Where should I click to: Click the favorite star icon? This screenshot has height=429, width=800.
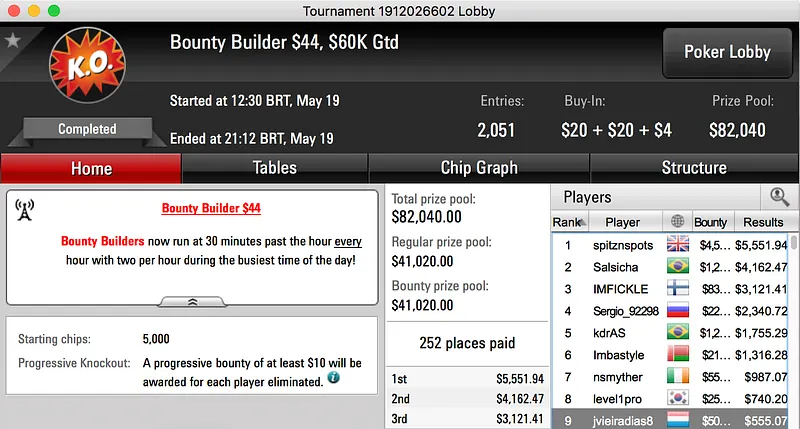(x=13, y=41)
